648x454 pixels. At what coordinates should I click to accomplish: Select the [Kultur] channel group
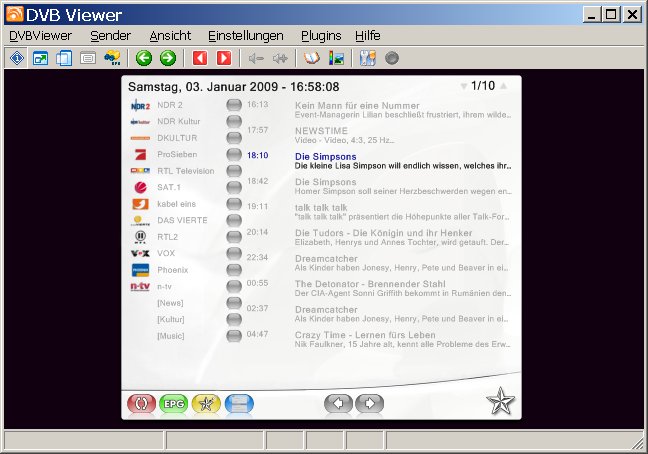(x=171, y=319)
